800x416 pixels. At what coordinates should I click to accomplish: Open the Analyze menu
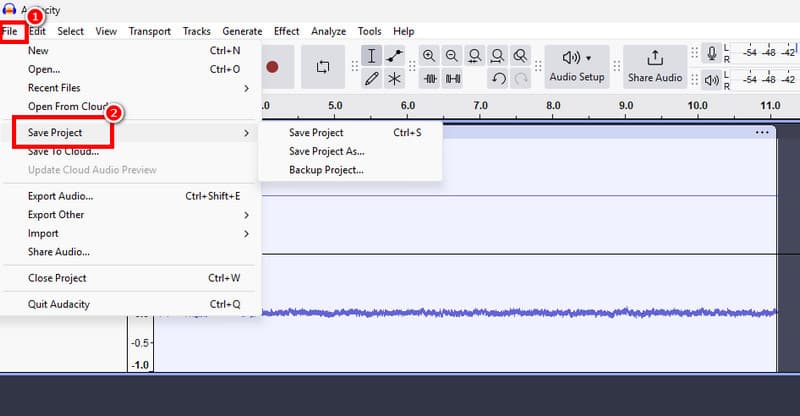(x=329, y=31)
